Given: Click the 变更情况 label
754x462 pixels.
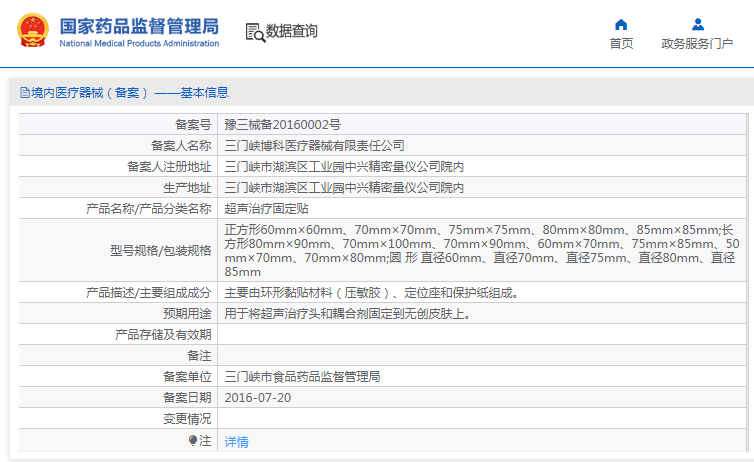Looking at the screenshot, I should (187, 419).
